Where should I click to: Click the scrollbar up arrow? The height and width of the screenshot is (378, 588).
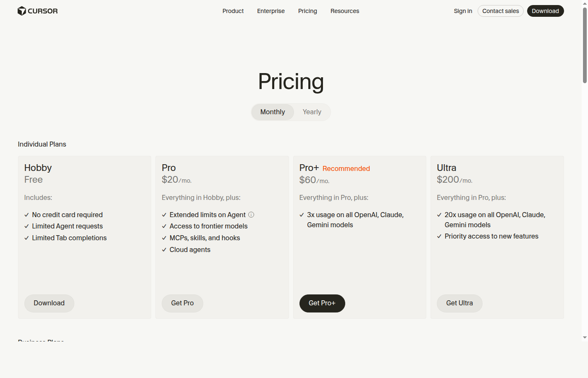585,3
